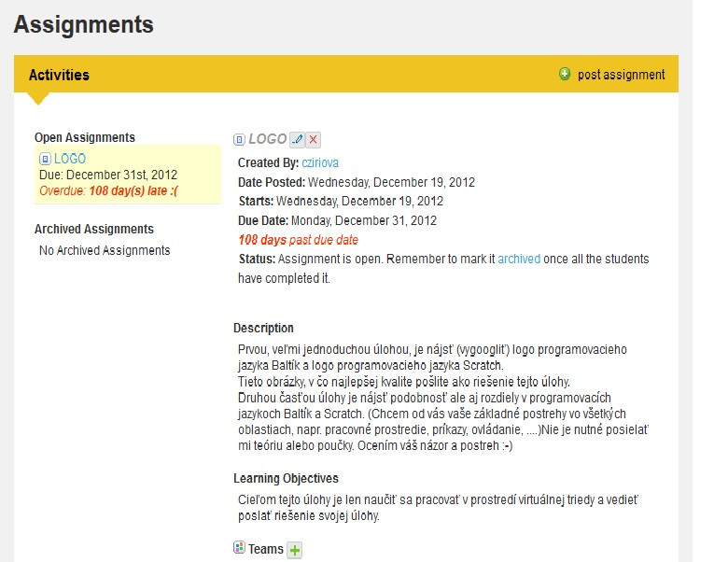
Task: Click the Learning Objectives heading
Action: coord(286,478)
